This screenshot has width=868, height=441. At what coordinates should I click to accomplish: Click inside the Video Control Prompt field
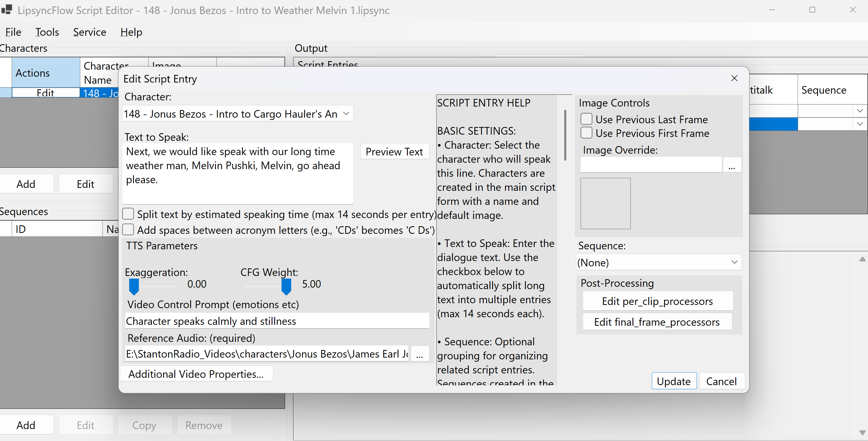pyautogui.click(x=277, y=321)
